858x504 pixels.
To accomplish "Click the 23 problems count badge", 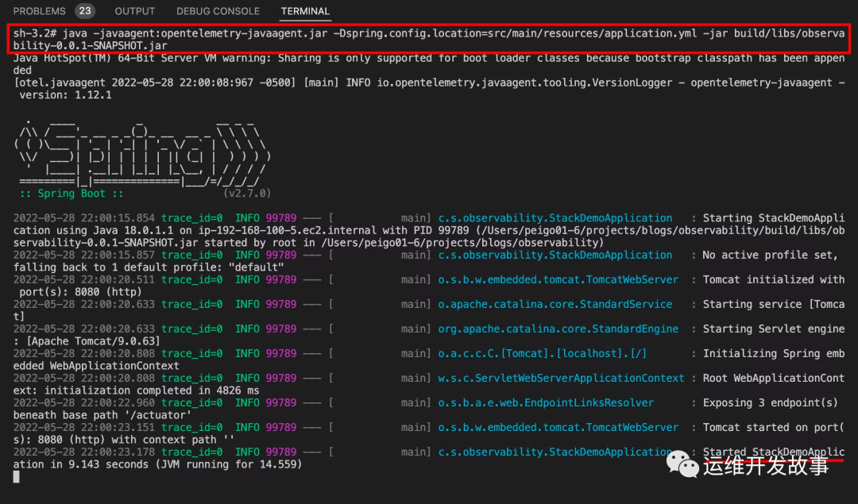I will click(x=85, y=11).
